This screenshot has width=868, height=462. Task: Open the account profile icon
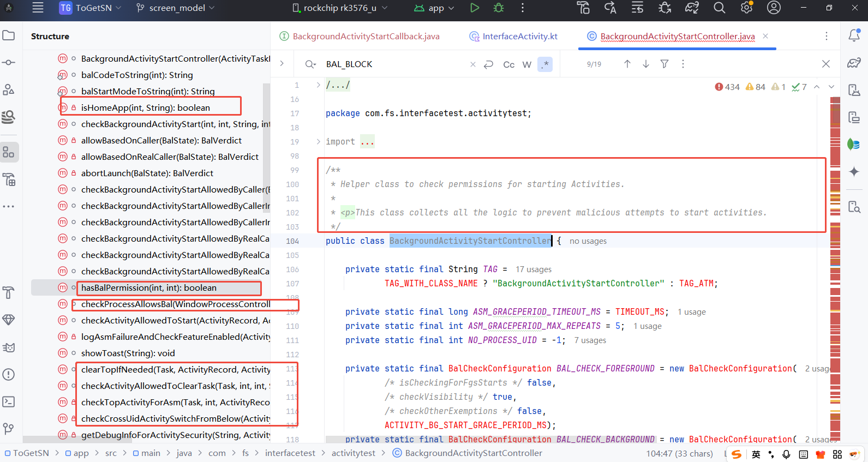coord(774,8)
